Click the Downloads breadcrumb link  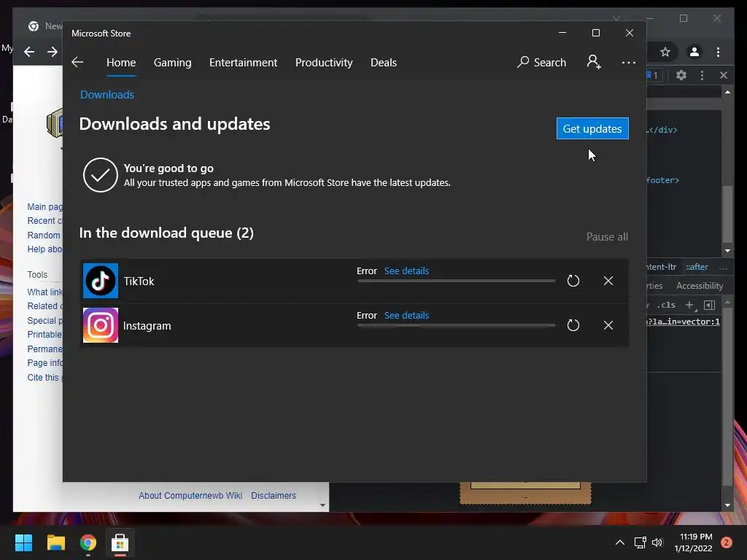pos(107,94)
